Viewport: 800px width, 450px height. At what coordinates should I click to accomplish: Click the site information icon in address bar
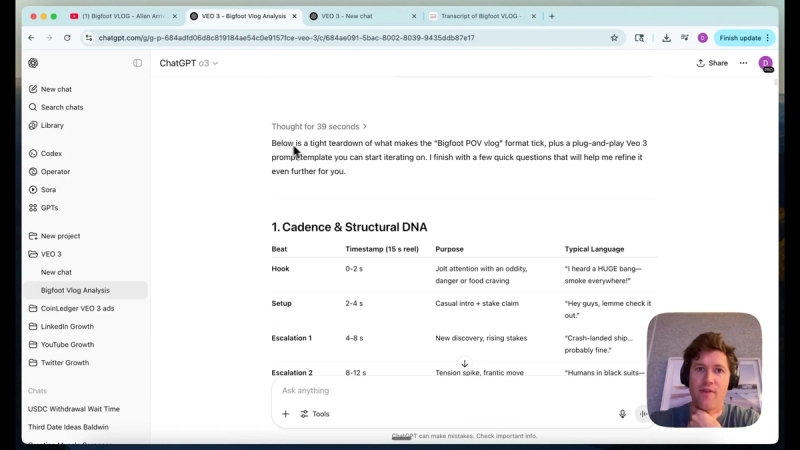89,38
